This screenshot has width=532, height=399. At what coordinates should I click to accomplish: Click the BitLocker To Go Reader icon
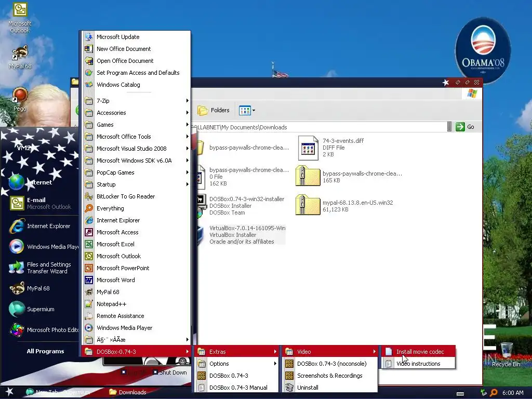click(x=89, y=196)
